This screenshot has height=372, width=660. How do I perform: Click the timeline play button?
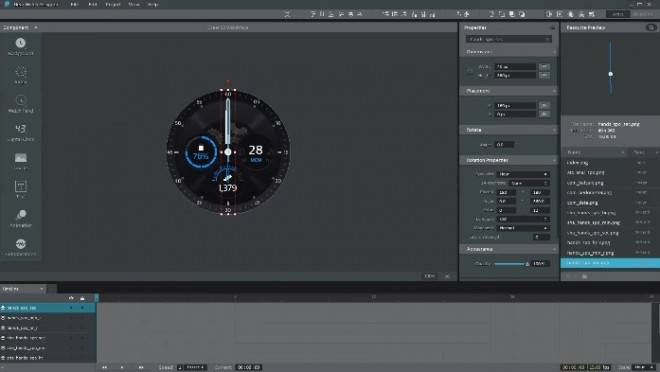[x=122, y=367]
